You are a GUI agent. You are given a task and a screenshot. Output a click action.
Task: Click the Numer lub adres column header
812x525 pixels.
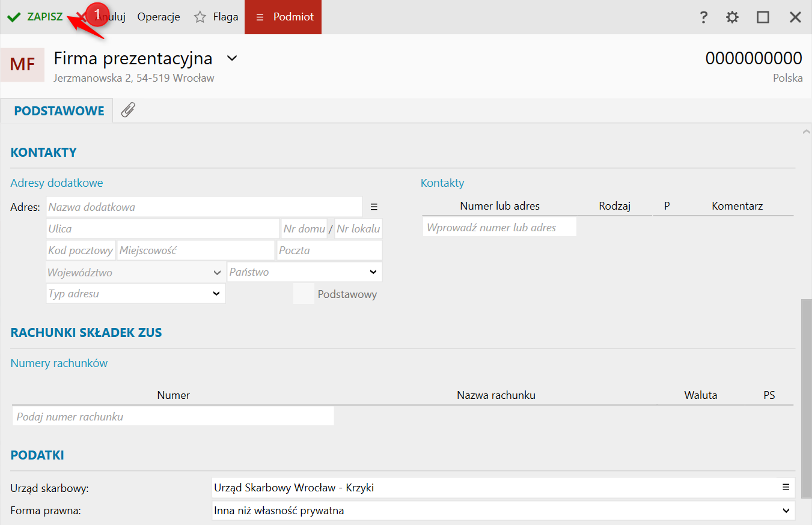point(499,206)
